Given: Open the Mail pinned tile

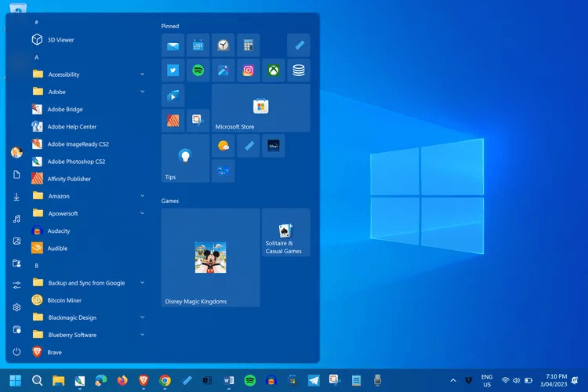Looking at the screenshot, I should click(x=173, y=45).
